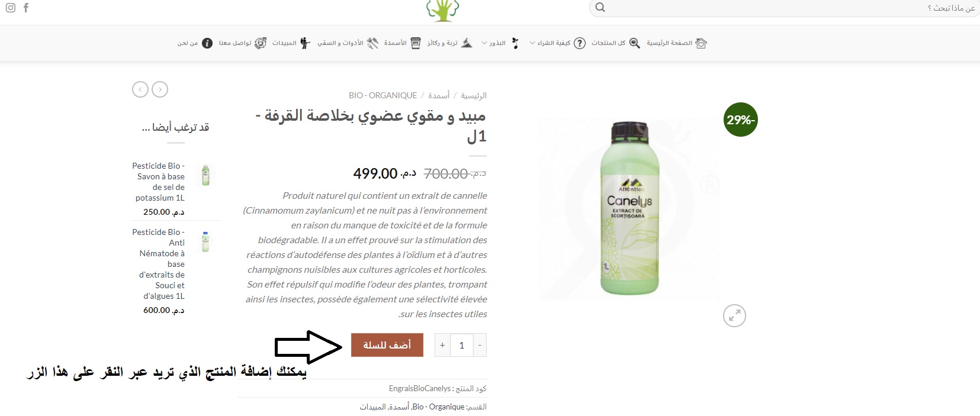The height and width of the screenshot is (416, 980).
Task: Click the home icon for الصفحة الرئيسية
Action: point(701,43)
